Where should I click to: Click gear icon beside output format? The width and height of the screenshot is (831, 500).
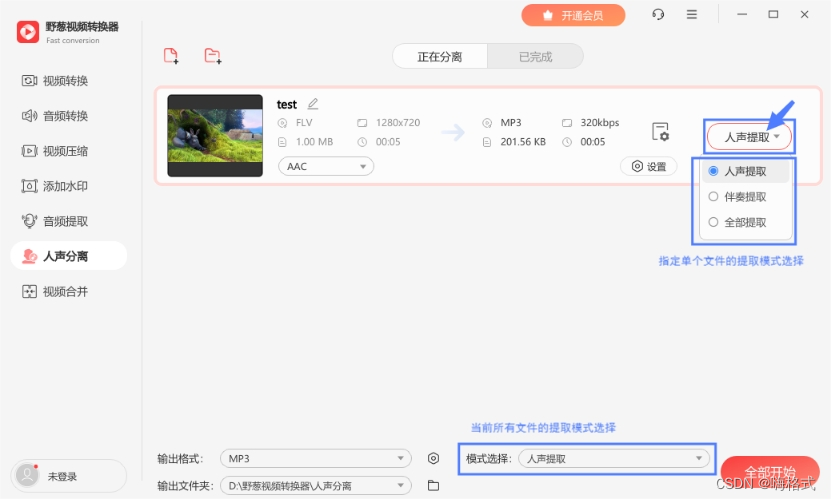[433, 458]
